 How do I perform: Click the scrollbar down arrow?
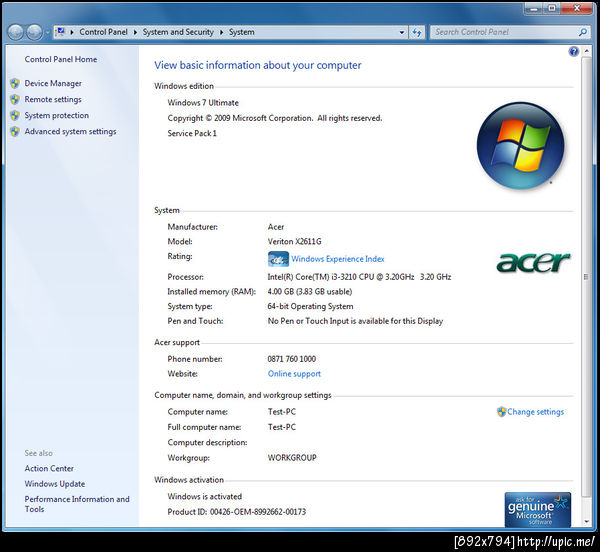tap(586, 521)
